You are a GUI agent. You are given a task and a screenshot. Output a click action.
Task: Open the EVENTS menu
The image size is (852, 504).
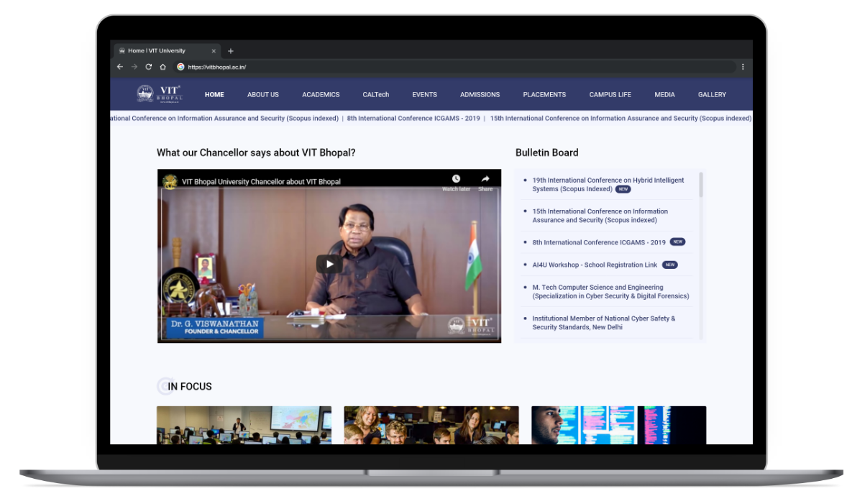pyautogui.click(x=424, y=94)
